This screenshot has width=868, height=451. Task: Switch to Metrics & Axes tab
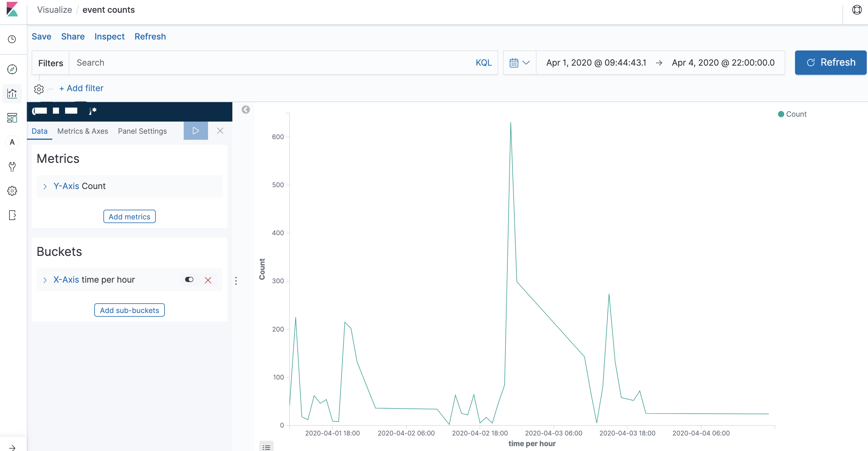click(x=82, y=131)
